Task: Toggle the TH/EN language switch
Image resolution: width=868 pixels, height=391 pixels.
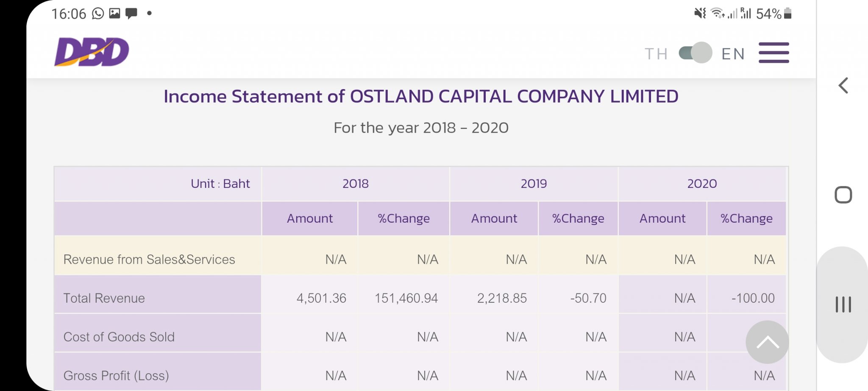Action: pyautogui.click(x=695, y=53)
